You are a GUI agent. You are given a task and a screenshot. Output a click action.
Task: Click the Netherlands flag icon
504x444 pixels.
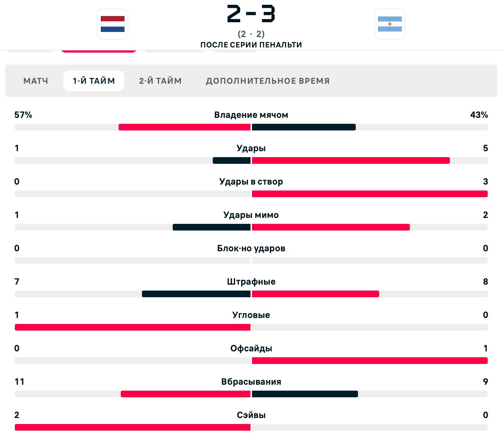(113, 24)
